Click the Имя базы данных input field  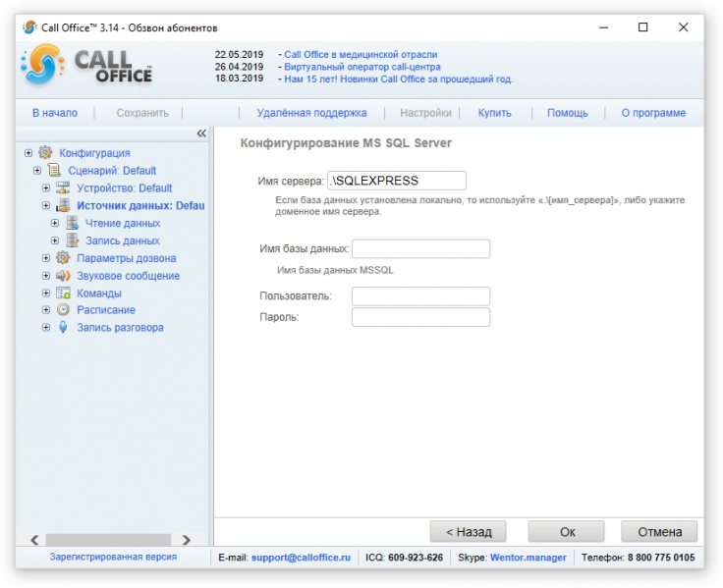click(421, 248)
